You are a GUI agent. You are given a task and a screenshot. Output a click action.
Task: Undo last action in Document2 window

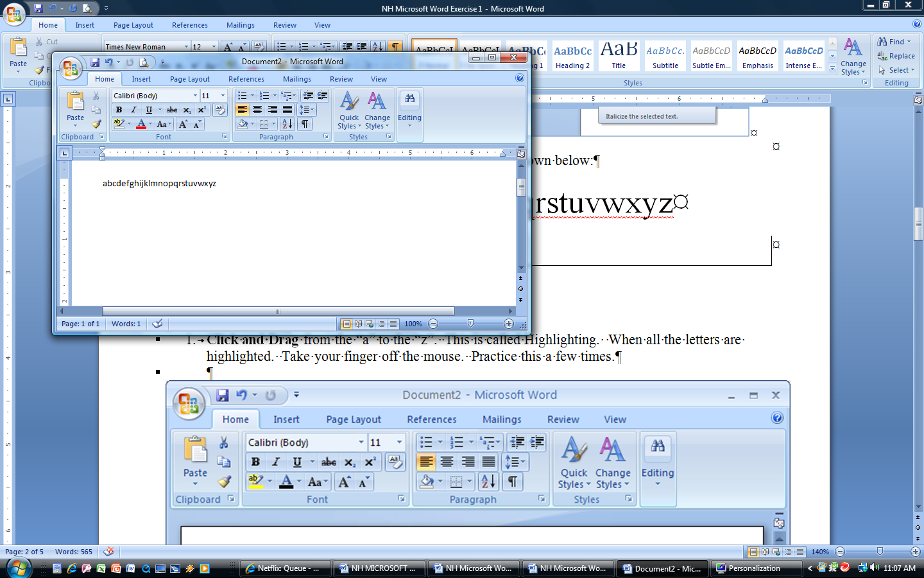point(109,62)
